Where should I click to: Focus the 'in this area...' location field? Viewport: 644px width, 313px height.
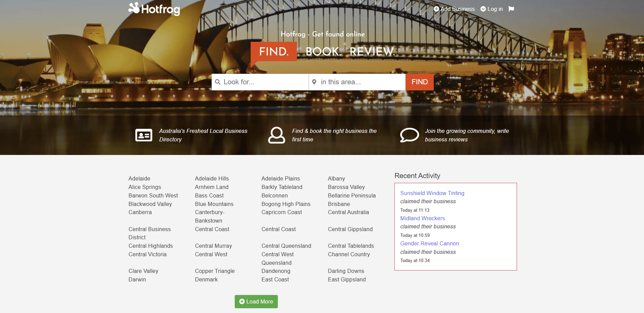[361, 82]
